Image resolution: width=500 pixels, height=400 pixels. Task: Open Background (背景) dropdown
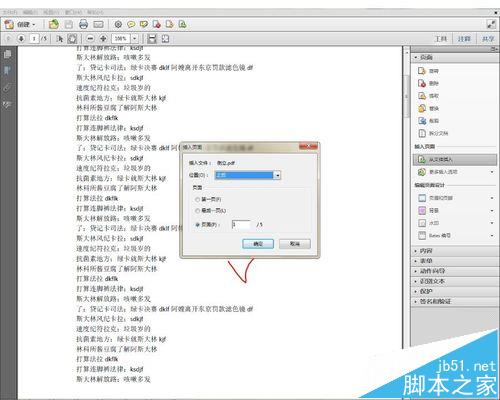(x=492, y=211)
